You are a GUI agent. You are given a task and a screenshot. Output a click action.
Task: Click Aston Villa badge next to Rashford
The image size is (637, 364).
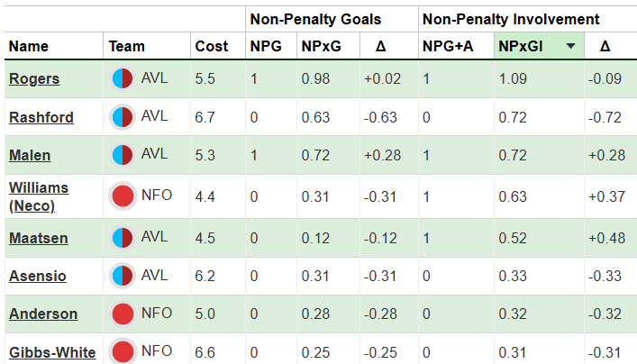click(x=123, y=117)
